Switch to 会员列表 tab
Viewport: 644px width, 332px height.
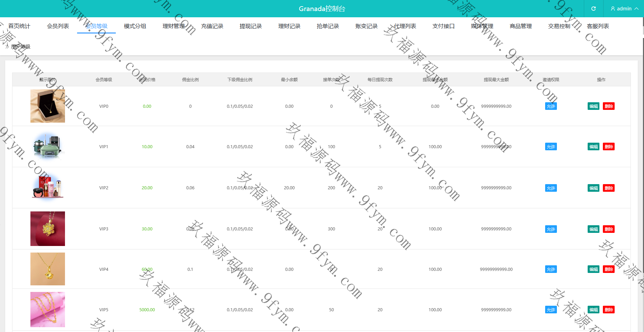(x=58, y=26)
